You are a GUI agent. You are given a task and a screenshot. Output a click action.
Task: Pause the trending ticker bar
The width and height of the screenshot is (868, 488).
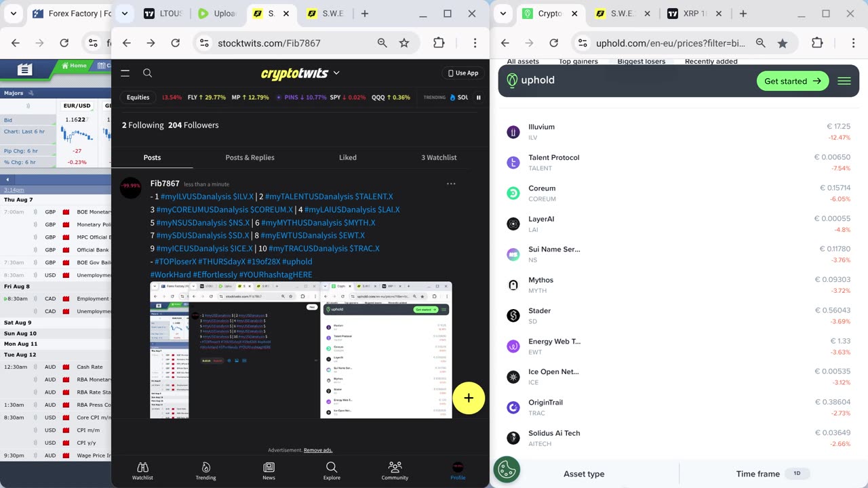[479, 98]
